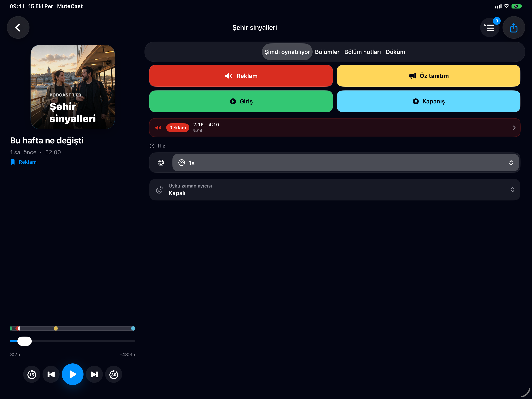532x399 pixels.
Task: Tap the blue bookmark icon beside Reklam
Action: [x=13, y=162]
